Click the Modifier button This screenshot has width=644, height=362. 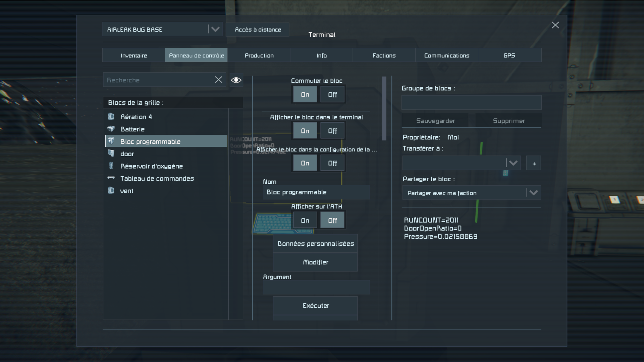315,262
